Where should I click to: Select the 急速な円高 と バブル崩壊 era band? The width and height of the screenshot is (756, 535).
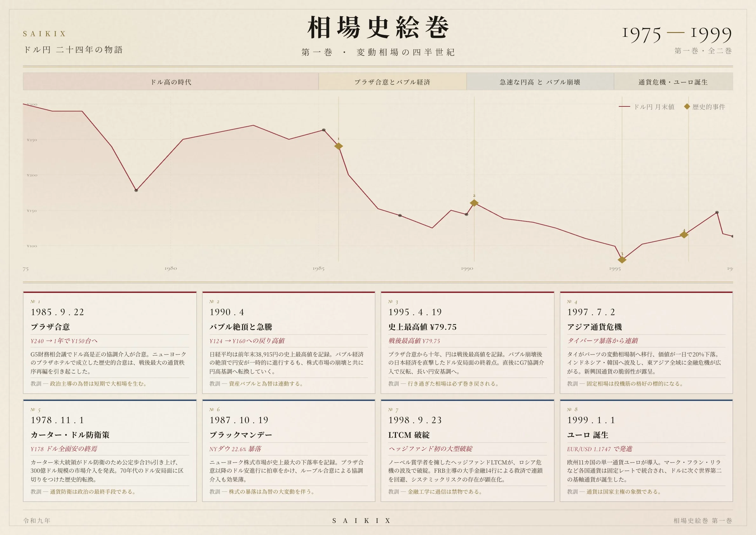pyautogui.click(x=540, y=82)
